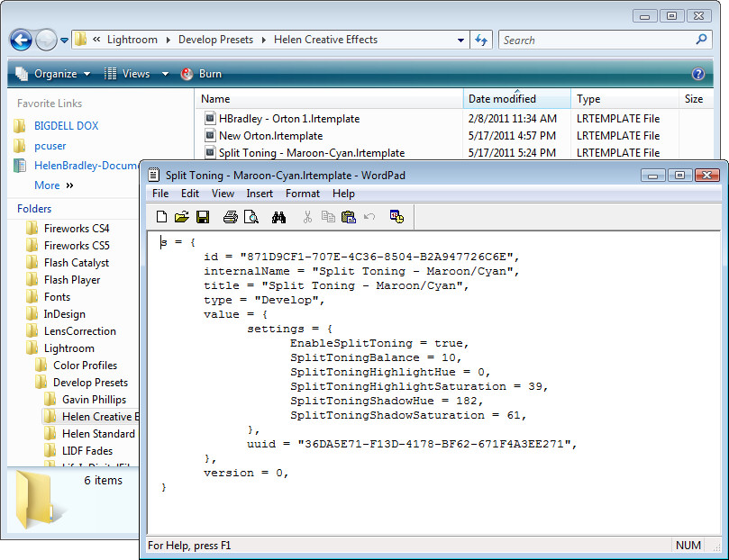Insert Date/Time using the toolbar icon
Viewport: 729px width, 560px height.
point(396,216)
